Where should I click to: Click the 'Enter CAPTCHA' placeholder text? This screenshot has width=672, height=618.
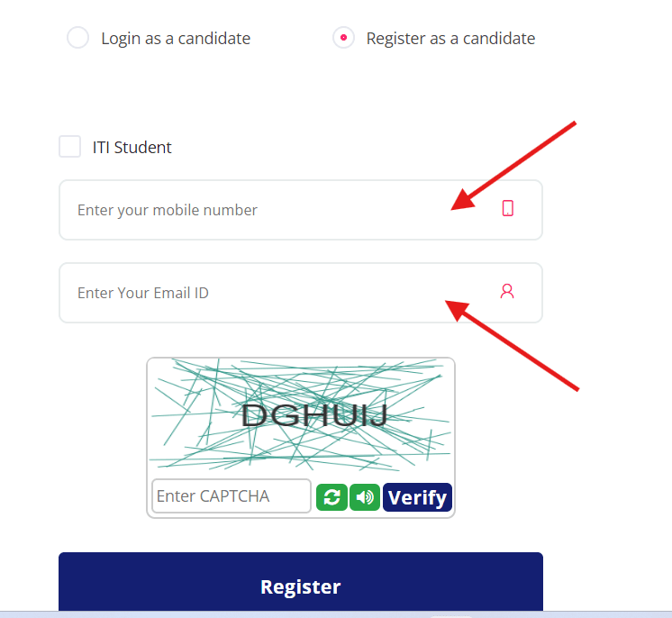(213, 496)
